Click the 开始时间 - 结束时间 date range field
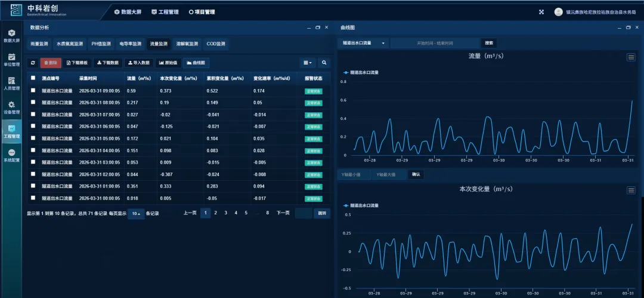 pos(435,43)
